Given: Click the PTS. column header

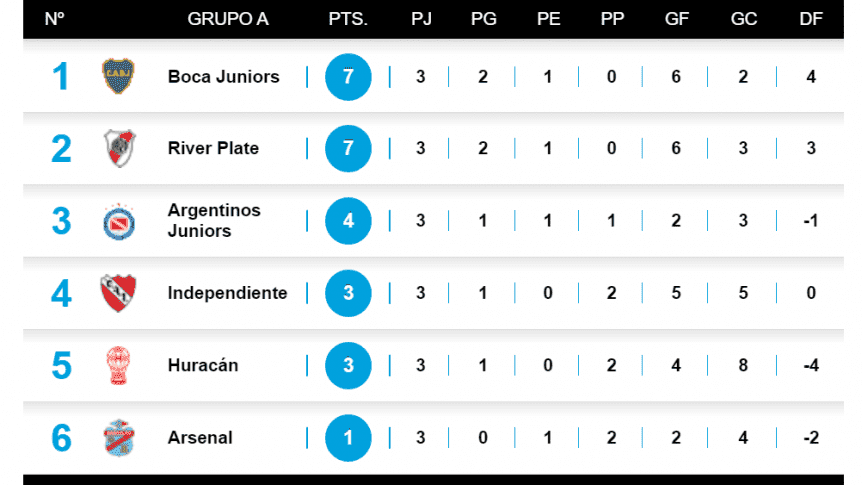Looking at the screenshot, I should (348, 19).
